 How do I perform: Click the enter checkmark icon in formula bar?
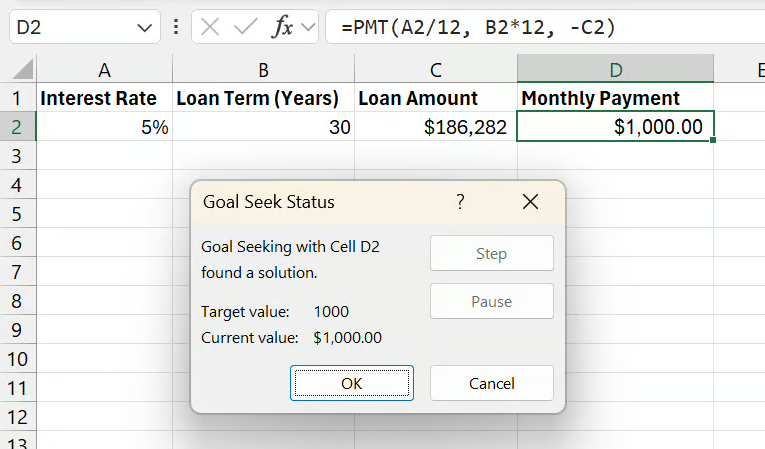click(245, 27)
